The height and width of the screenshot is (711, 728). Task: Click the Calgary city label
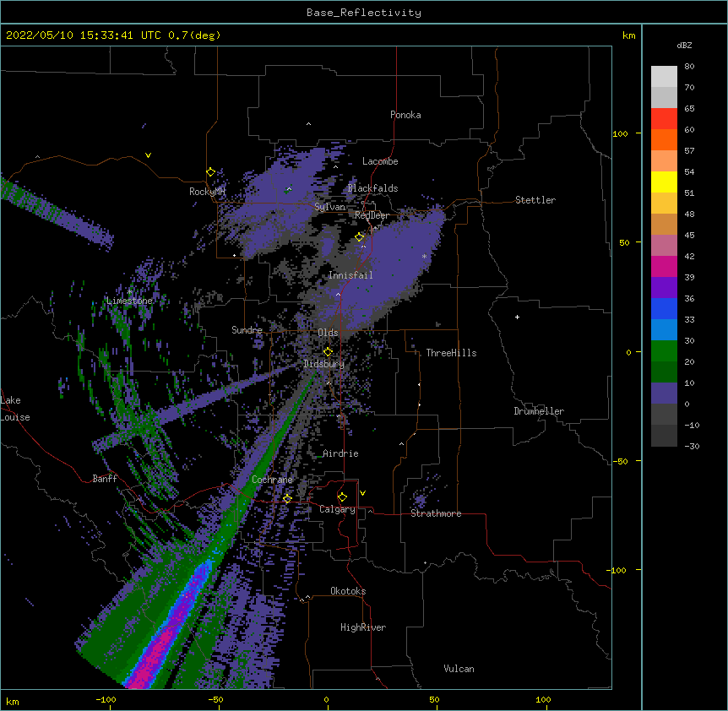337,509
